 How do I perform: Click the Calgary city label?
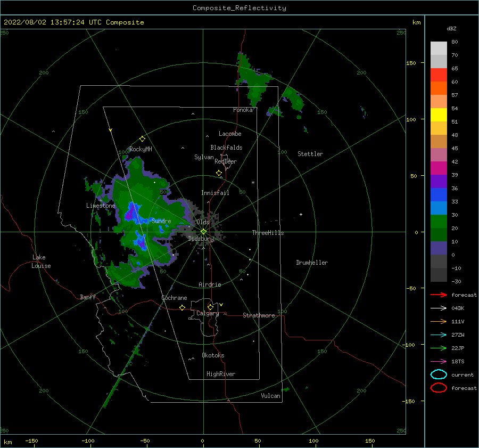(x=208, y=313)
